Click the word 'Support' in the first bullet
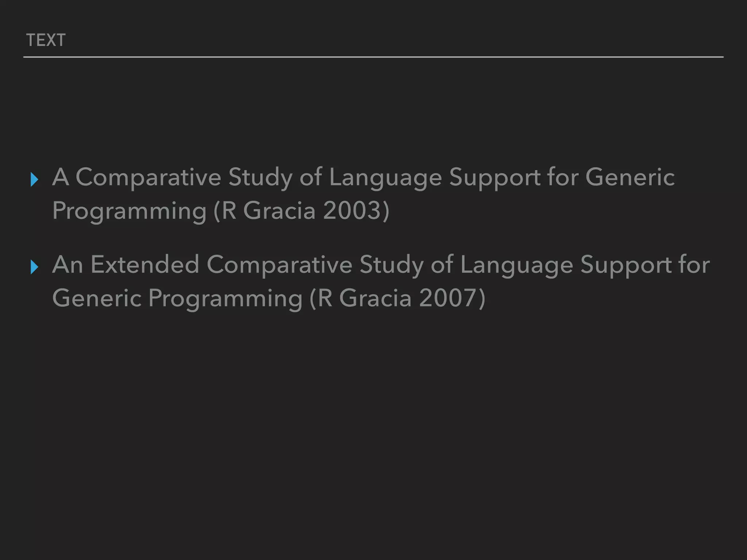747x560 pixels. coord(495,179)
